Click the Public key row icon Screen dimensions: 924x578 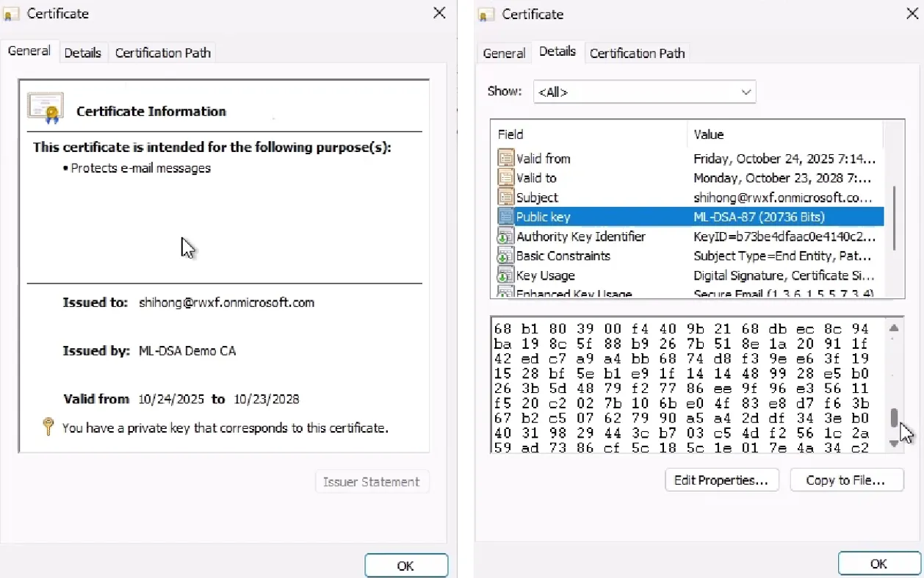506,217
